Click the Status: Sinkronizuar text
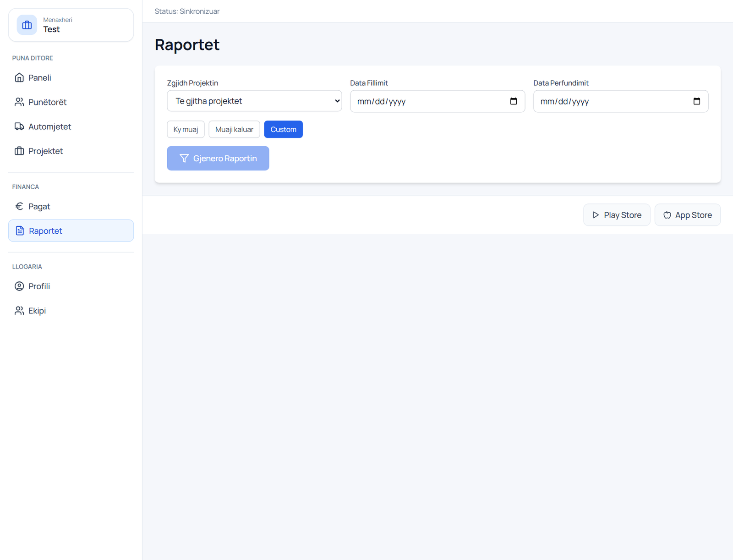Screen dimensions: 733x560 click(x=187, y=11)
